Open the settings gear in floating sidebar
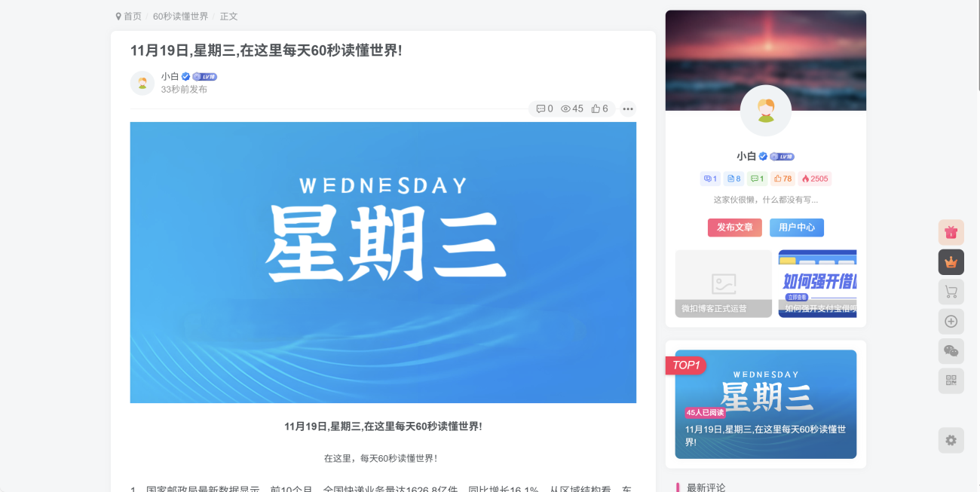The height and width of the screenshot is (492, 980). pyautogui.click(x=951, y=440)
